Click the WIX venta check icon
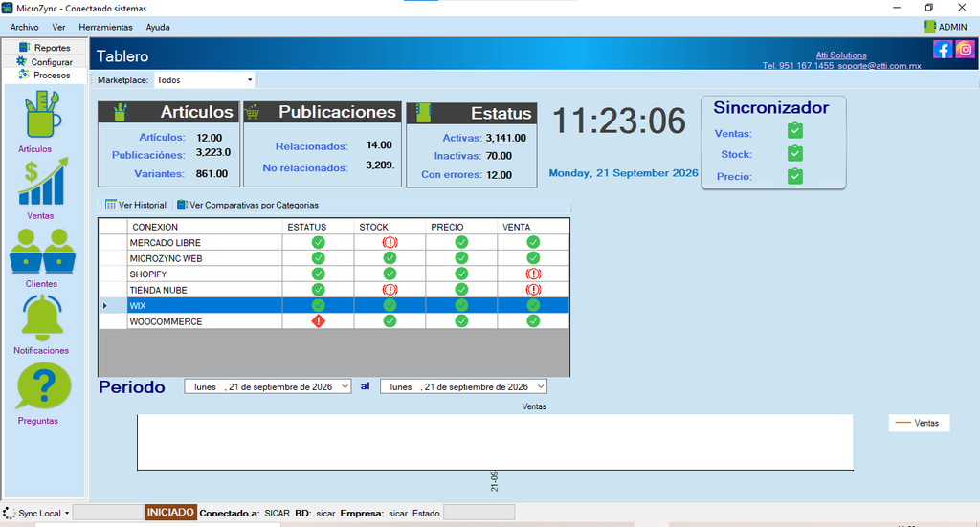The width and height of the screenshot is (980, 527). tap(533, 305)
